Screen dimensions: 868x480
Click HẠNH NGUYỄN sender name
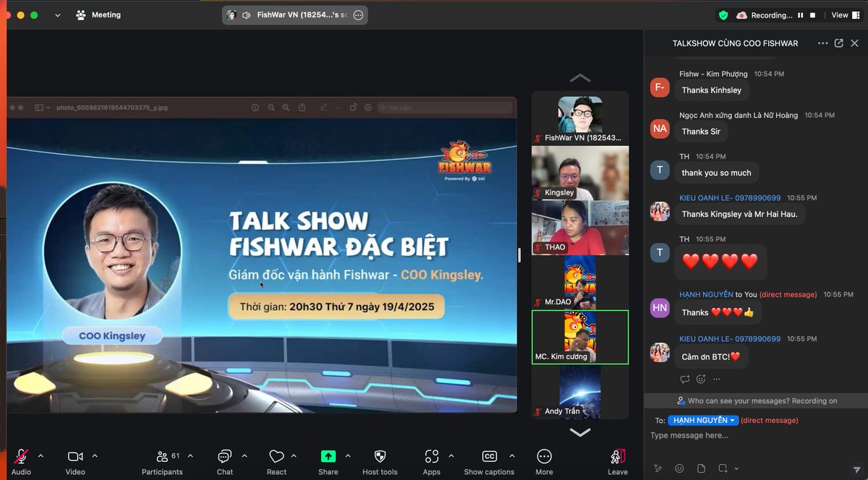pyautogui.click(x=706, y=294)
